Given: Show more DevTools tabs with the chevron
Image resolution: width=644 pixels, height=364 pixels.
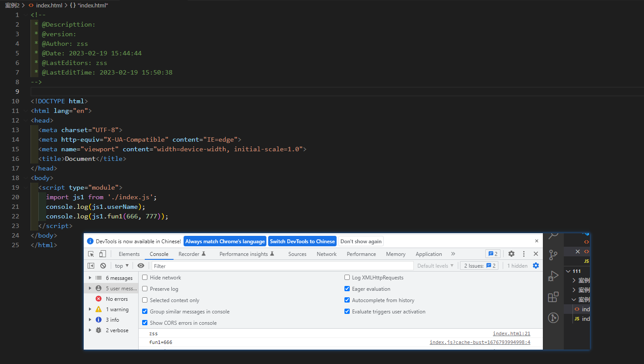Looking at the screenshot, I should click(x=453, y=254).
